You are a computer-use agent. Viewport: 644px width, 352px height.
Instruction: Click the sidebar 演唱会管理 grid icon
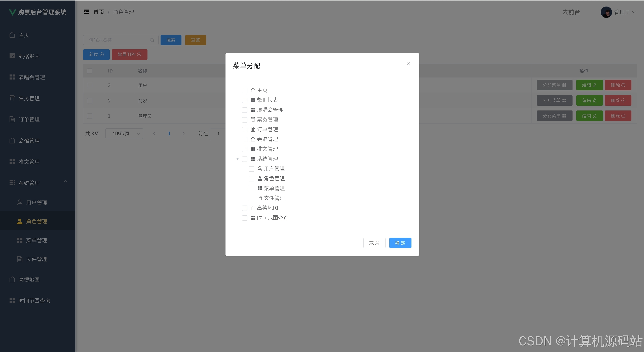pos(12,77)
